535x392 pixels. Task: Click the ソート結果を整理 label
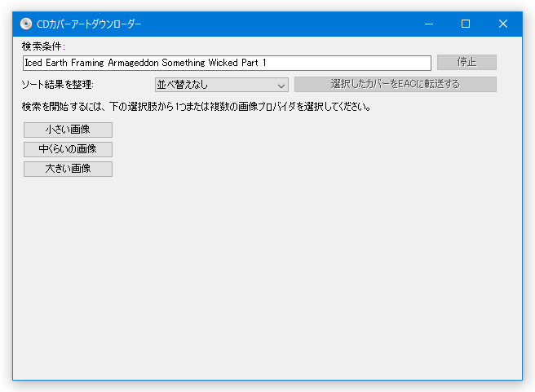[57, 84]
